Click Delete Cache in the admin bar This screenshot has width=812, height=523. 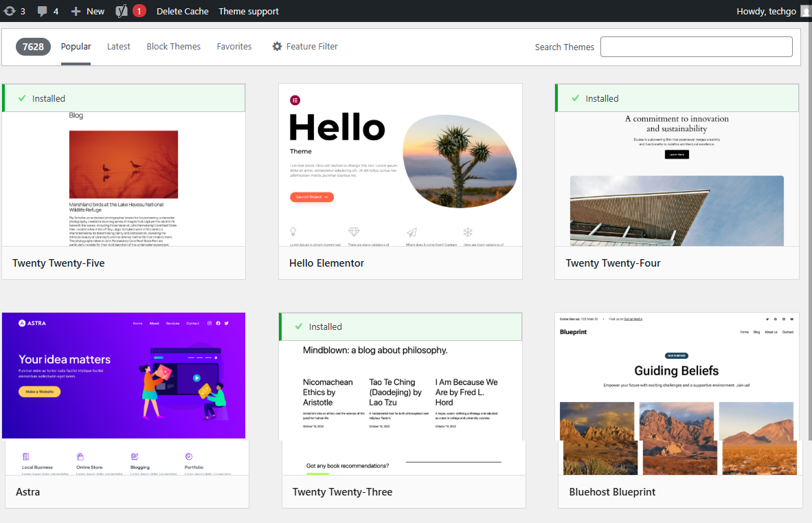182,11
